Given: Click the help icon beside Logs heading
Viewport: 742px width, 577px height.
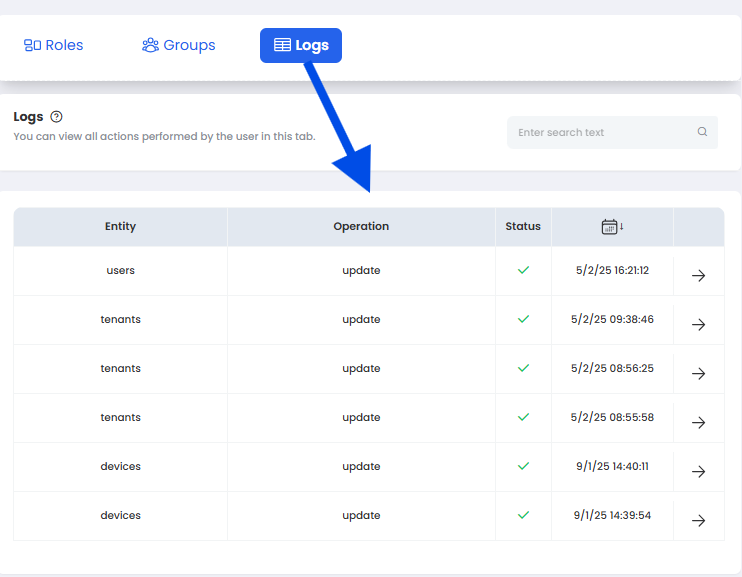Looking at the screenshot, I should click(x=56, y=117).
